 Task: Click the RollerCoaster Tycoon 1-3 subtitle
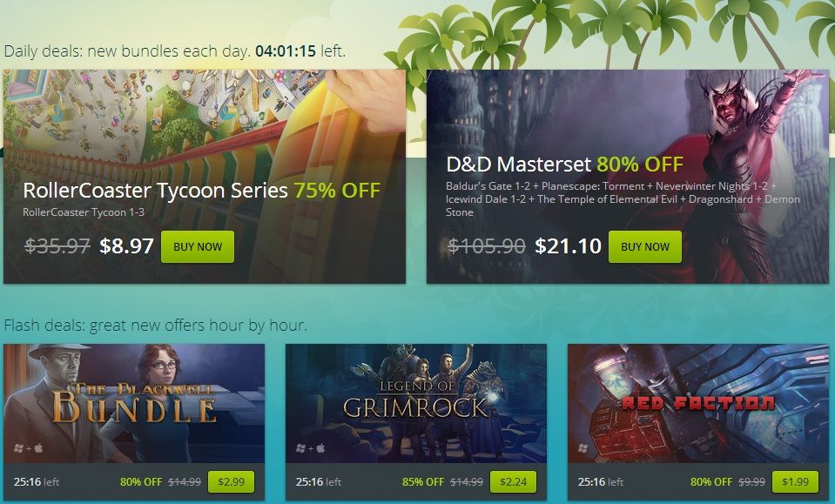[x=84, y=212]
